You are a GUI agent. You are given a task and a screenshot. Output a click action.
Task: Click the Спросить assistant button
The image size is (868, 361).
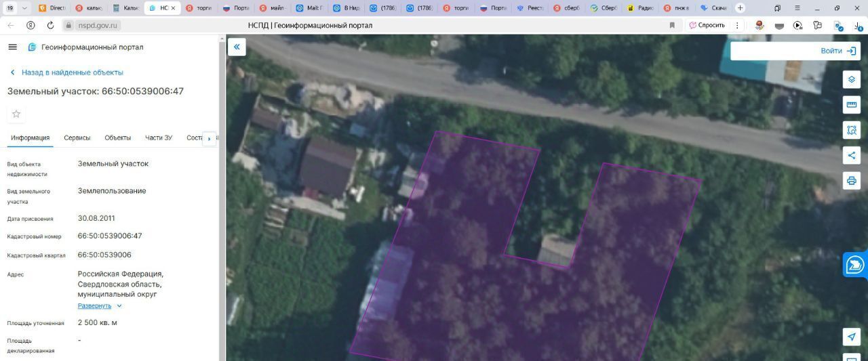pos(707,25)
